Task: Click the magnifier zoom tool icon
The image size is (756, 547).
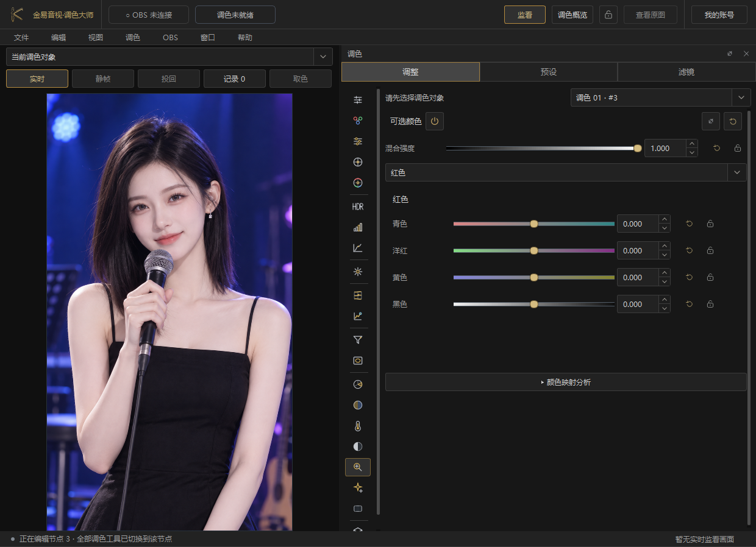Action: coord(358,467)
